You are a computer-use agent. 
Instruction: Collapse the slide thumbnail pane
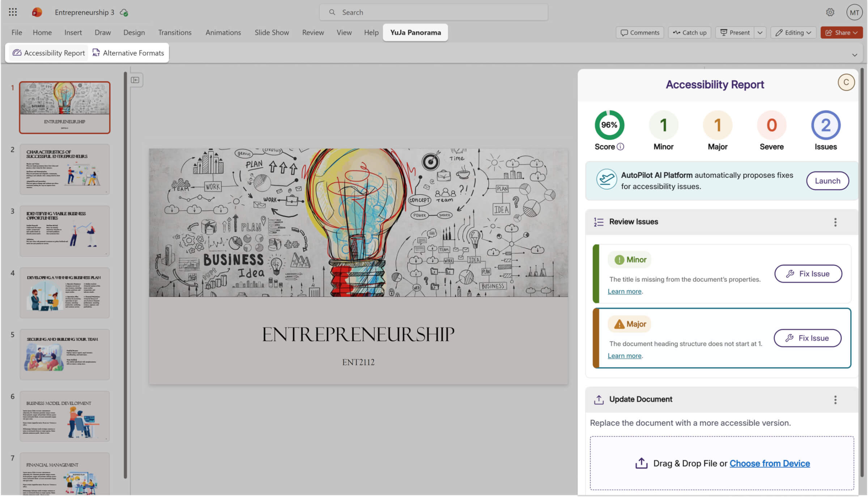pyautogui.click(x=136, y=80)
